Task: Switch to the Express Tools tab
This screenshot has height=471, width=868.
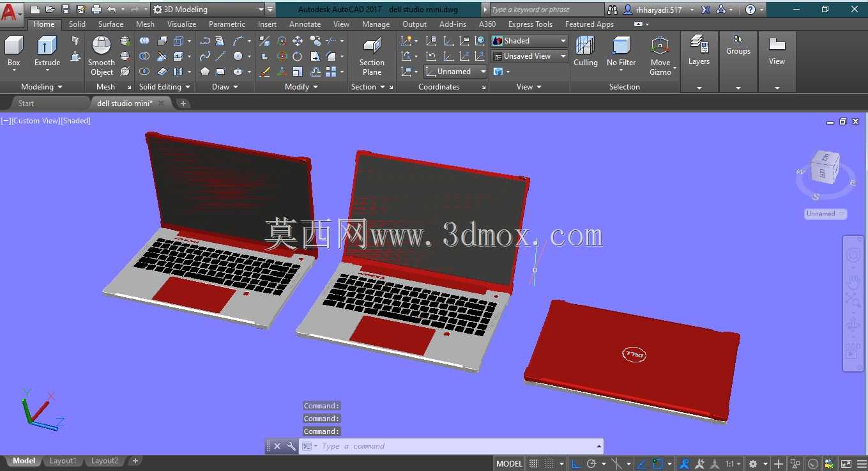Action: pos(530,24)
